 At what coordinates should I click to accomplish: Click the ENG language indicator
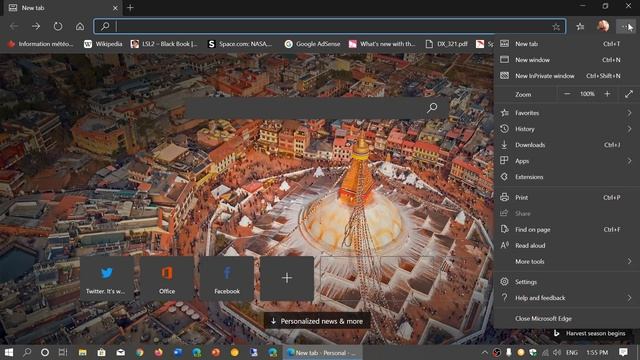point(572,352)
